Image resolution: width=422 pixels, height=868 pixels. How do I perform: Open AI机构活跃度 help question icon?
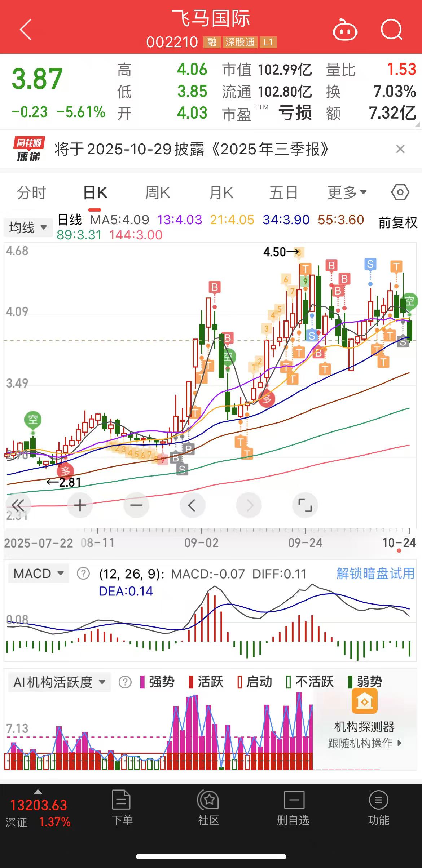point(125,682)
